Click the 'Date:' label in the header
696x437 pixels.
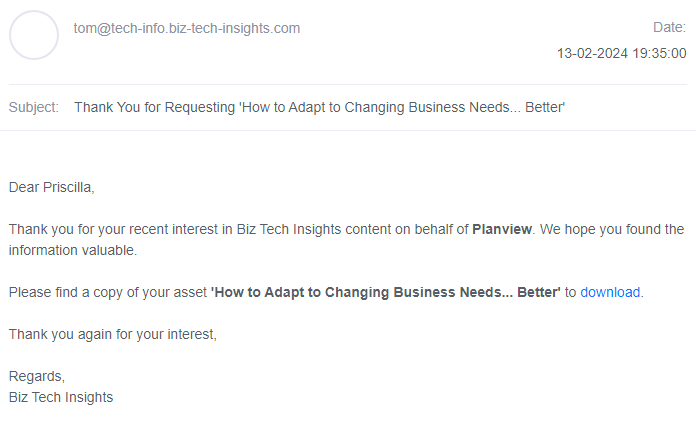coord(669,28)
